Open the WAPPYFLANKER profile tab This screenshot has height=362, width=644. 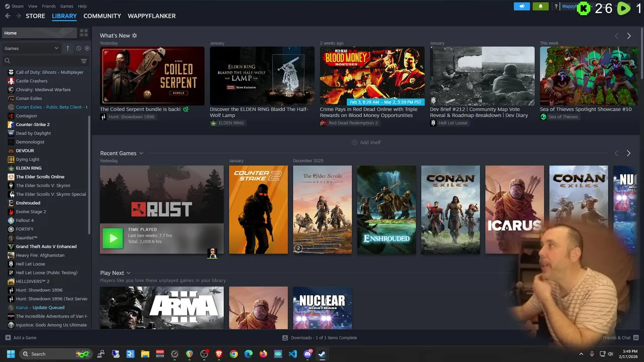[x=151, y=16]
